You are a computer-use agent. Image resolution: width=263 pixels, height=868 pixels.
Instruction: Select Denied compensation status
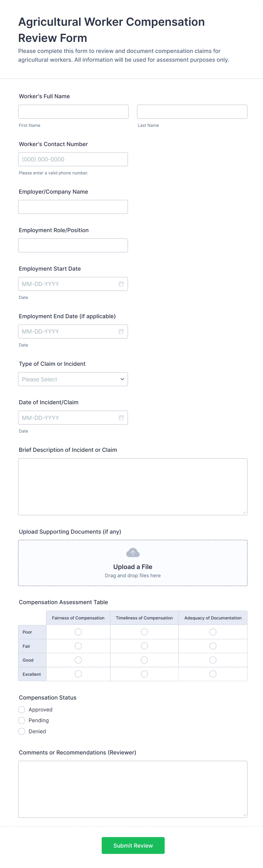click(x=21, y=732)
